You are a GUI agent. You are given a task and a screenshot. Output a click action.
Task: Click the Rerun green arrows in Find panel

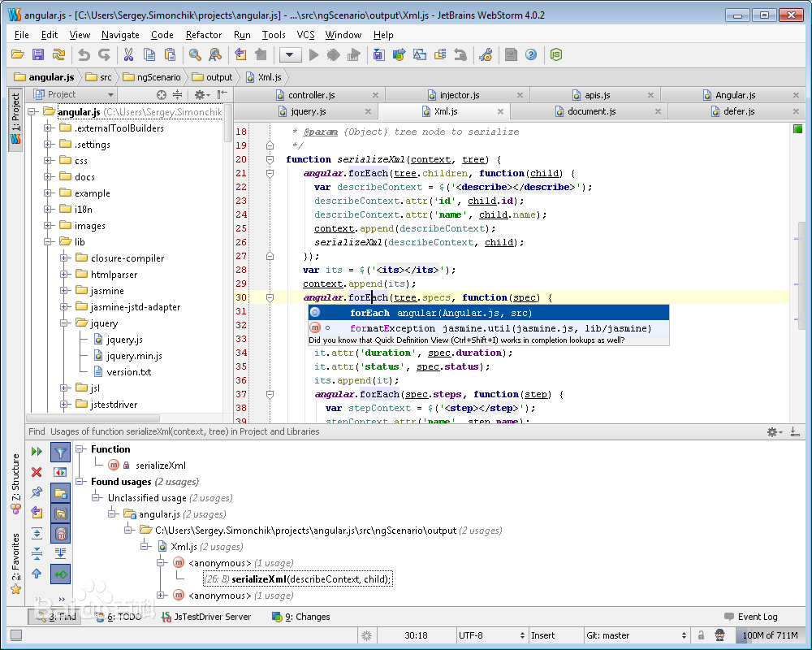coord(37,451)
